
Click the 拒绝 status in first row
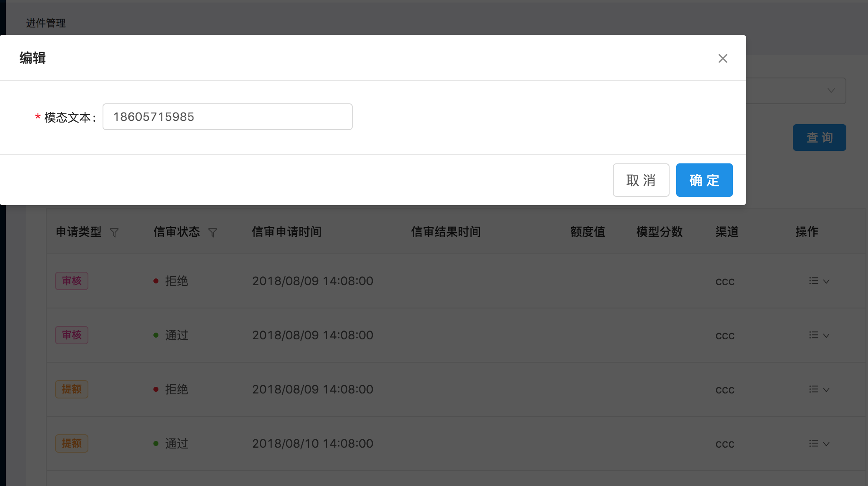click(176, 281)
